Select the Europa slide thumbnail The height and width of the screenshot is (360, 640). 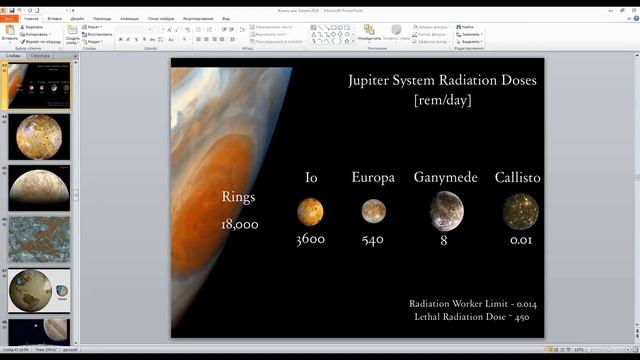(x=39, y=188)
